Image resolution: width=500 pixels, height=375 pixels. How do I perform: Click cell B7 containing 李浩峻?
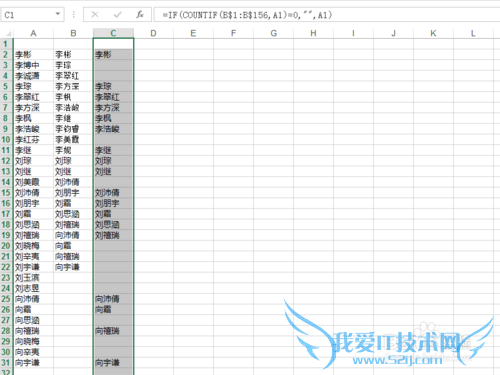pos(73,108)
